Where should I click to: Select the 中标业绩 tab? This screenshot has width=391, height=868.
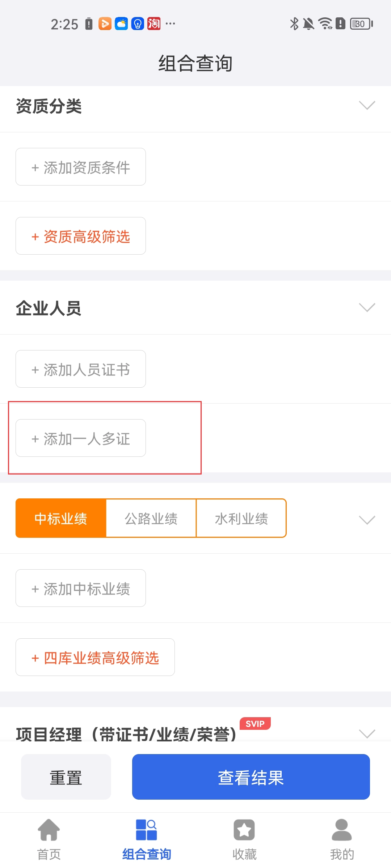(x=61, y=518)
